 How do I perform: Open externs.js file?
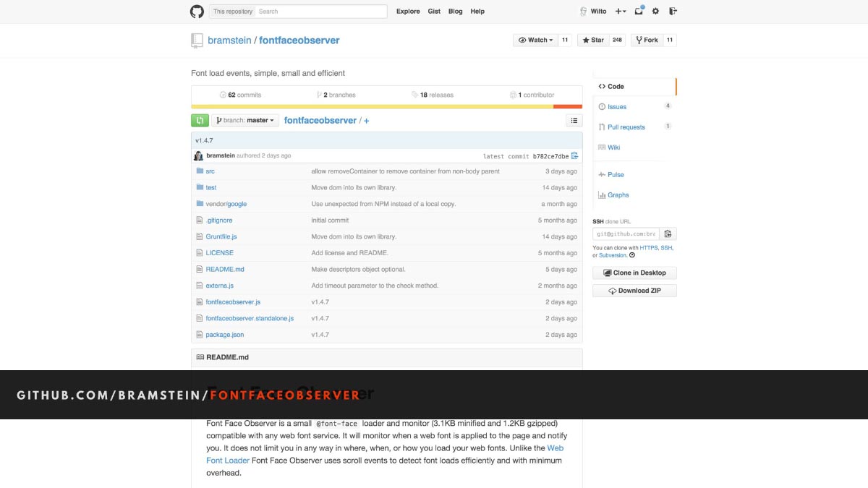click(220, 286)
